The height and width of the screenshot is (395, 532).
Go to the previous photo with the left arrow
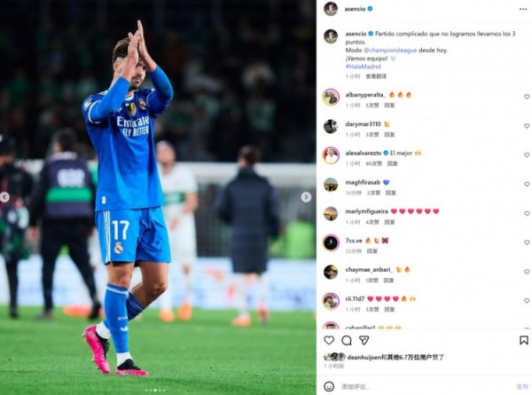[4, 197]
